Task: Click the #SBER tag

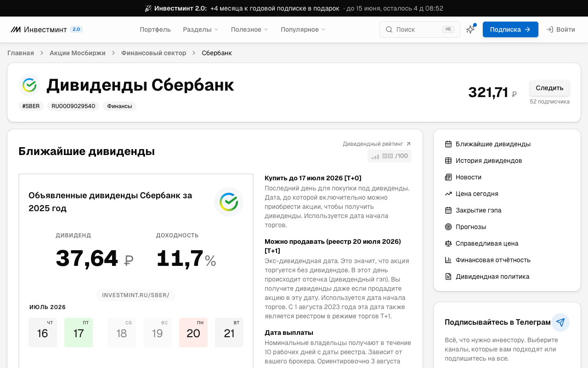Action: [31, 106]
